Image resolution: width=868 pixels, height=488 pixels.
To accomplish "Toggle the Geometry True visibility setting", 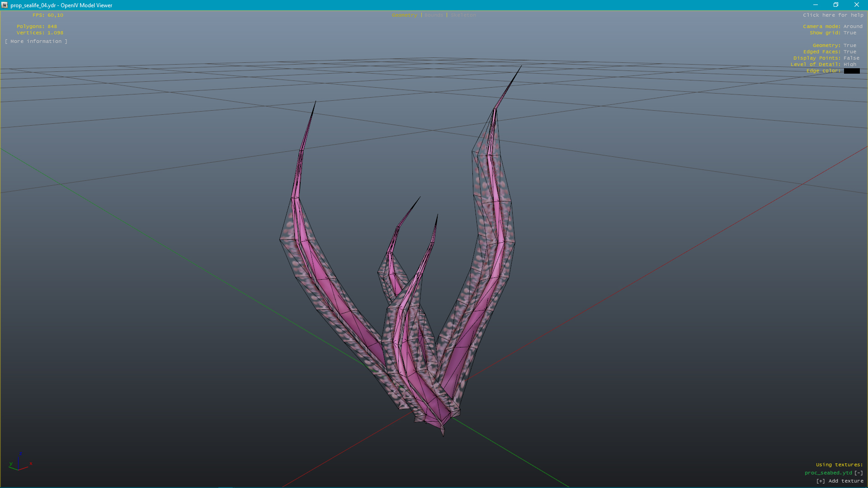I will click(x=849, y=45).
